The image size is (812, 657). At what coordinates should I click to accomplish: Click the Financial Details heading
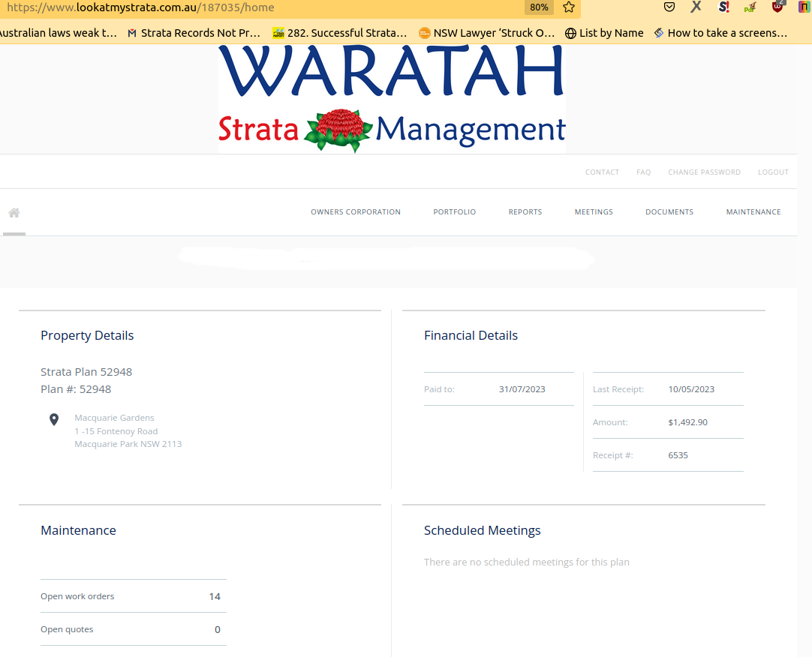click(x=471, y=335)
